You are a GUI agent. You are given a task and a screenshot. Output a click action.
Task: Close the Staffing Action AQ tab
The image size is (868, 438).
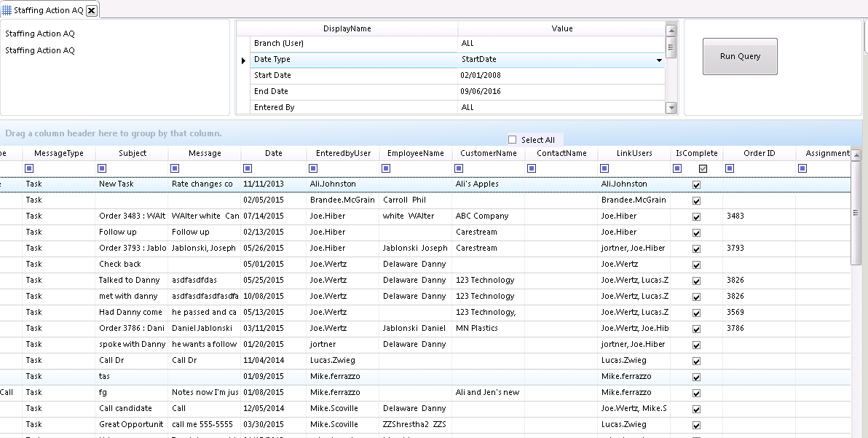tap(92, 10)
